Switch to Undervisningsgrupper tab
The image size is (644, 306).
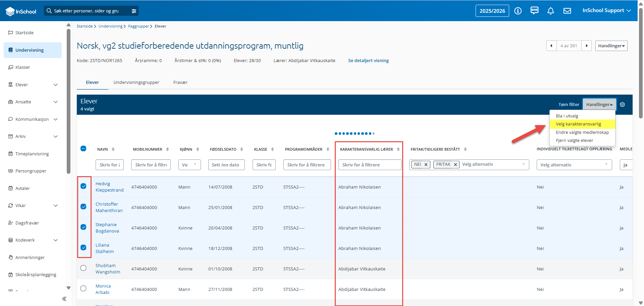point(137,83)
